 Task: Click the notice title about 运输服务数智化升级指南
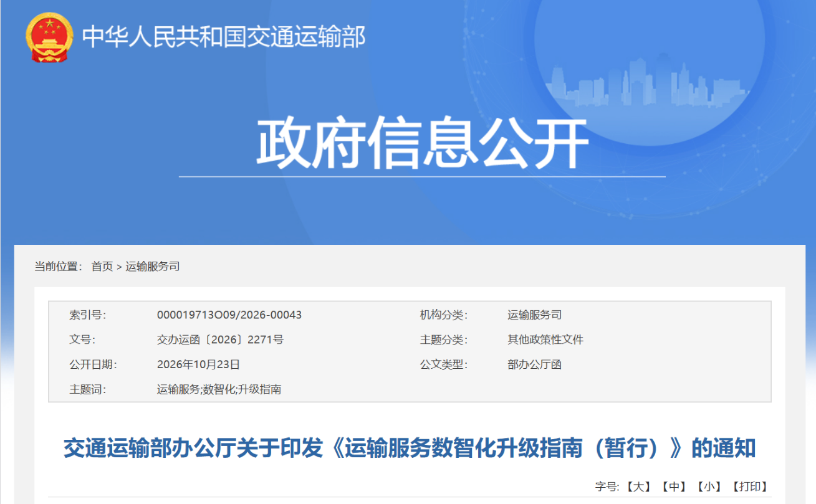(410, 449)
